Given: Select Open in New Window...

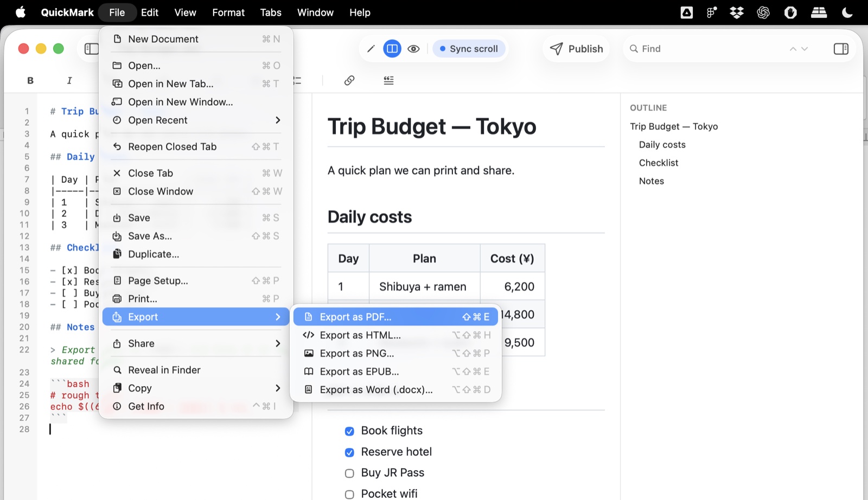Looking at the screenshot, I should click(196, 102).
